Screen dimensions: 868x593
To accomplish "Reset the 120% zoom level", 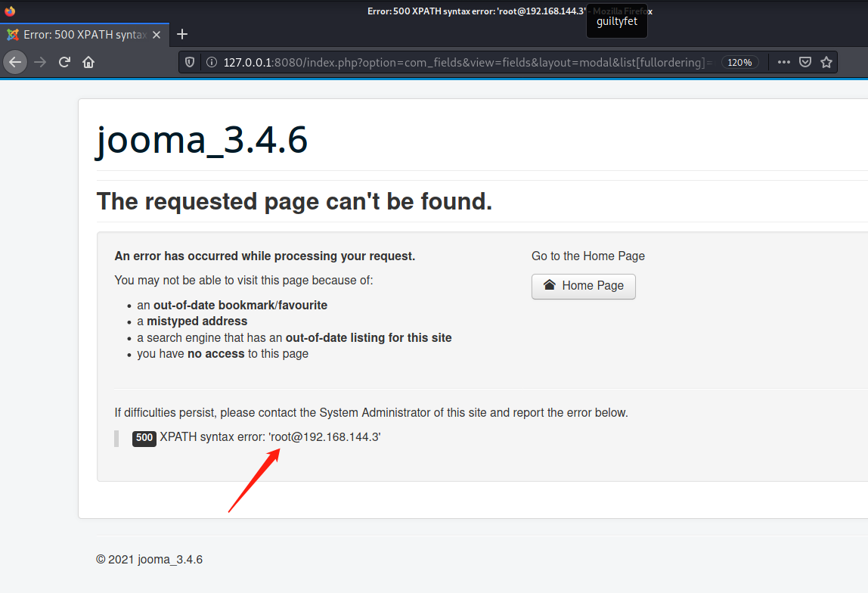I will point(739,62).
